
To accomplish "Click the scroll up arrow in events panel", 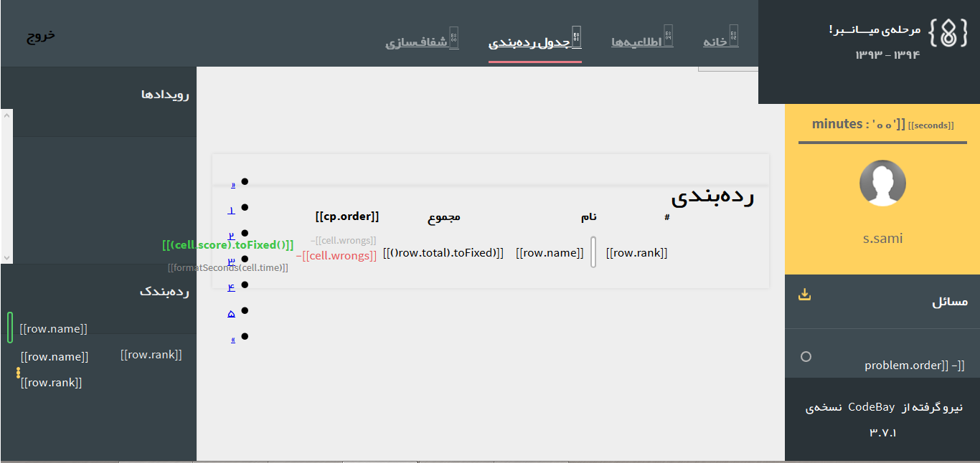I will pos(6,115).
